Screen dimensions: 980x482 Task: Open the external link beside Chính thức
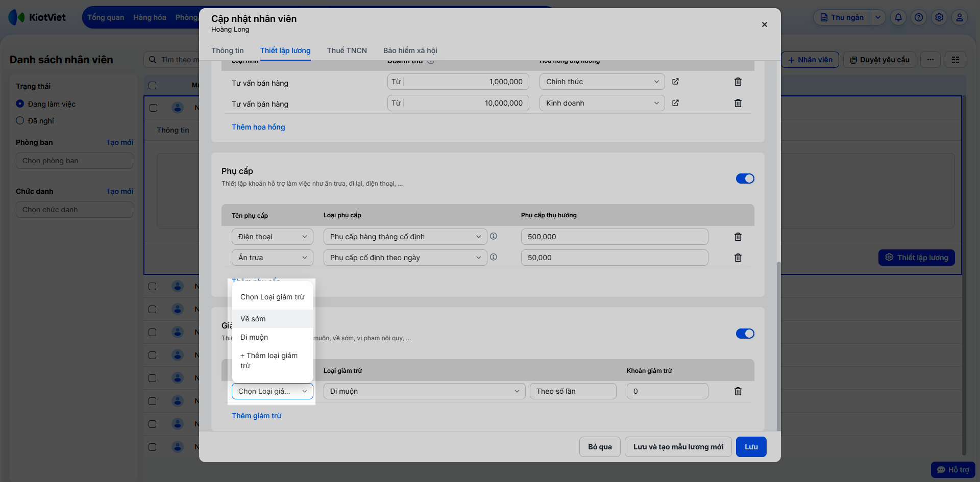tap(675, 82)
